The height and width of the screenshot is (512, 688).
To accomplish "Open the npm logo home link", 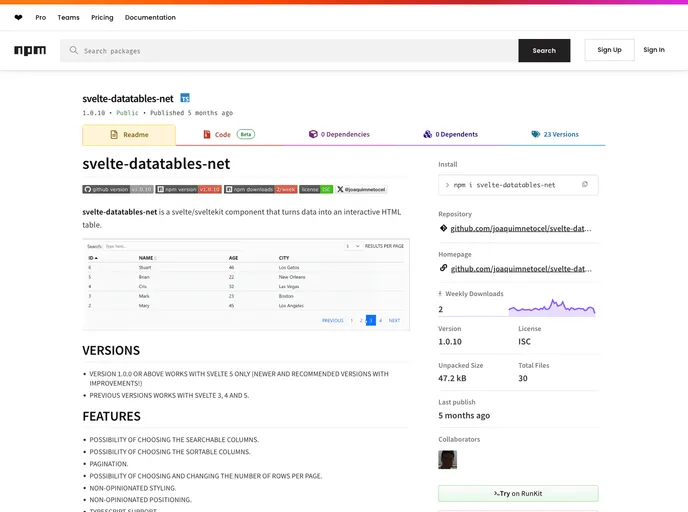I will [30, 50].
